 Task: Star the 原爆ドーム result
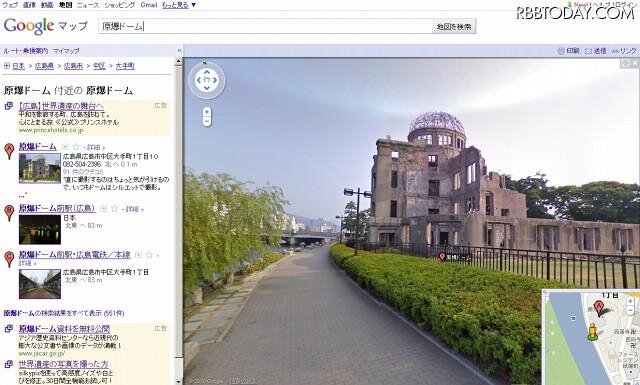(76, 147)
